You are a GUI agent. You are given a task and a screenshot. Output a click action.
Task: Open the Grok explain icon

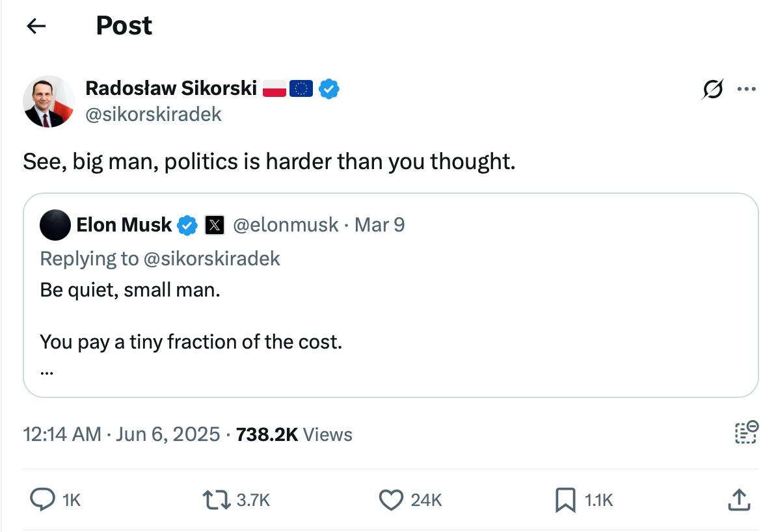tap(712, 90)
